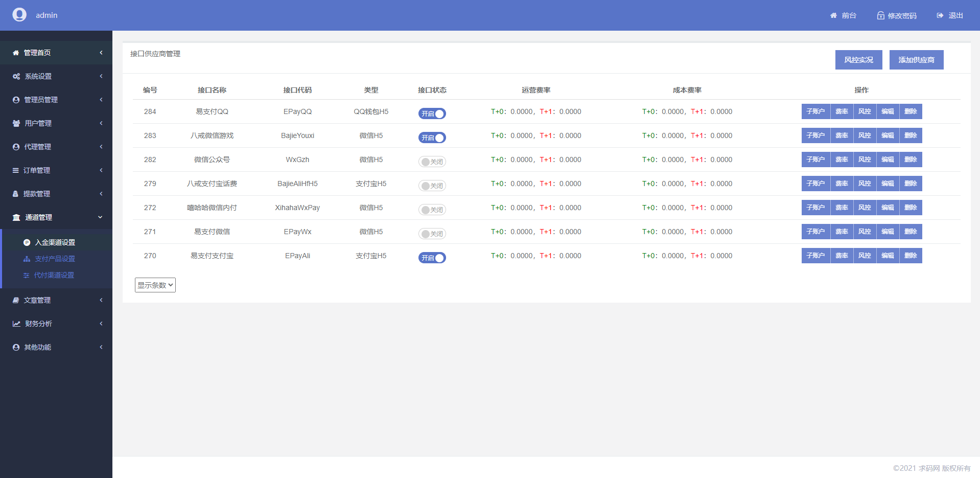Open the 支付产品设置 submenu item
Viewport: 980px width, 478px height.
click(55, 259)
